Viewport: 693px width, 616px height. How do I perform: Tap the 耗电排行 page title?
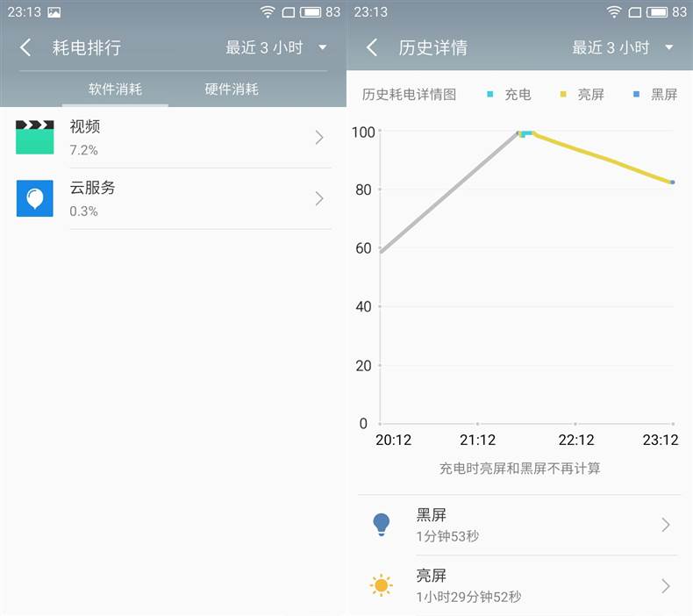[x=87, y=47]
